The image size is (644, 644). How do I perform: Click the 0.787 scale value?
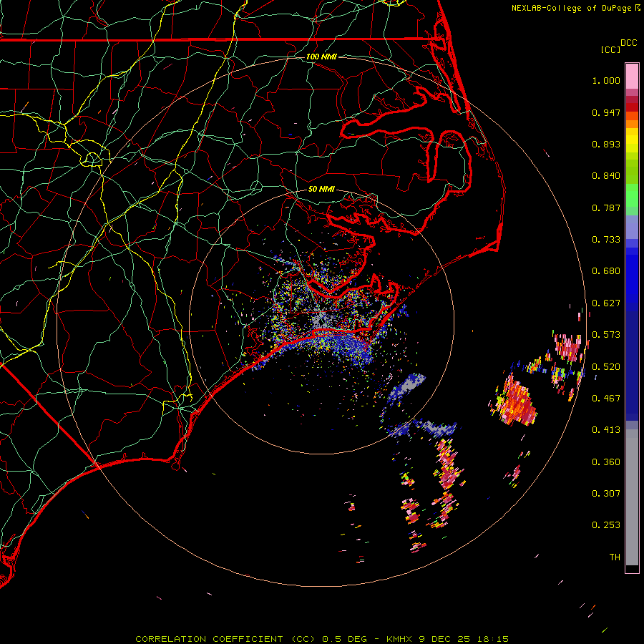606,208
